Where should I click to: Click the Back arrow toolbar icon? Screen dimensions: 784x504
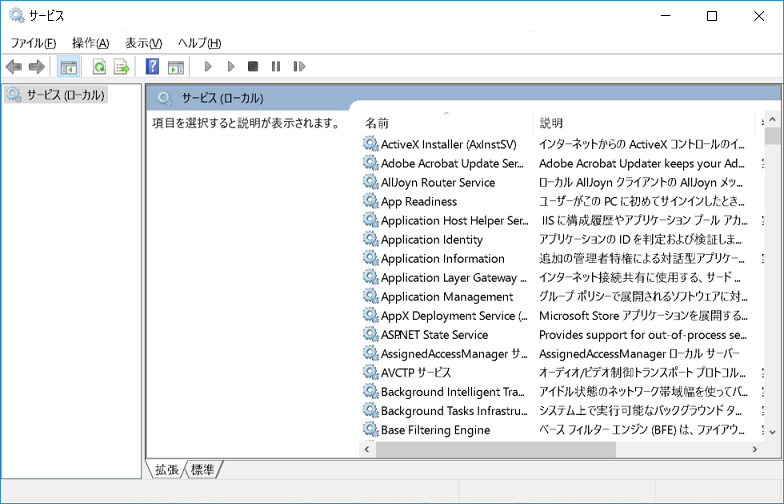tap(13, 67)
